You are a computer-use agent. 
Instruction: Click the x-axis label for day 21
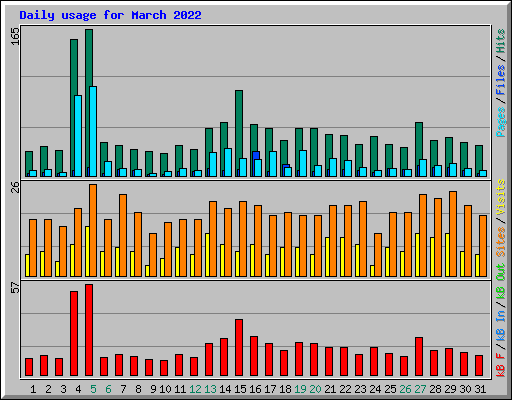(330, 389)
